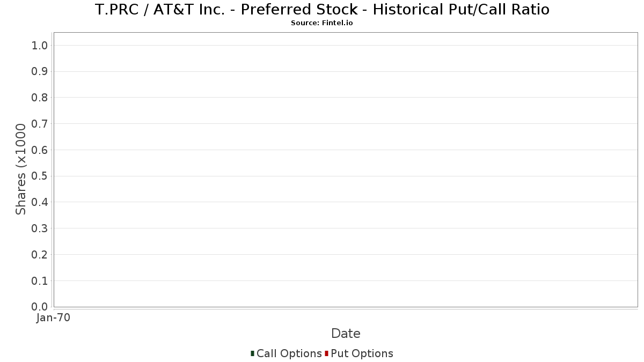Select the Jan-70 x-axis tick label
Image resolution: width=644 pixels, height=362 pixels.
pos(53,318)
